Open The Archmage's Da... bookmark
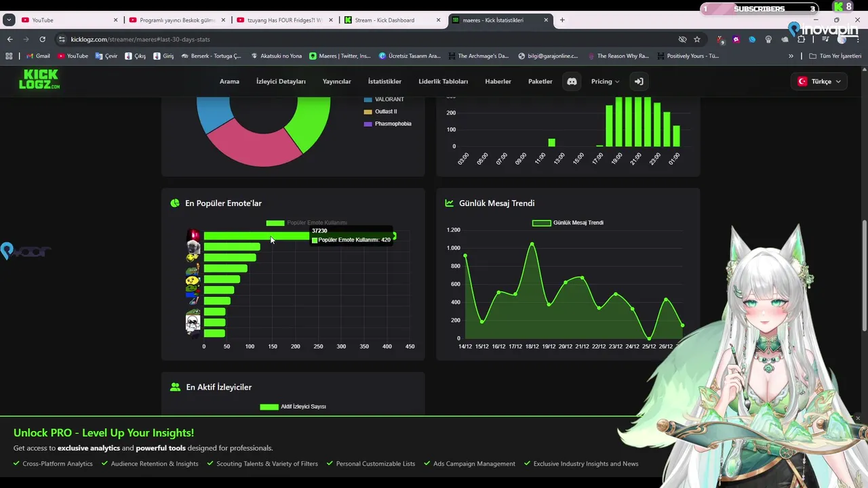Image resolution: width=868 pixels, height=488 pixels. 477,56
